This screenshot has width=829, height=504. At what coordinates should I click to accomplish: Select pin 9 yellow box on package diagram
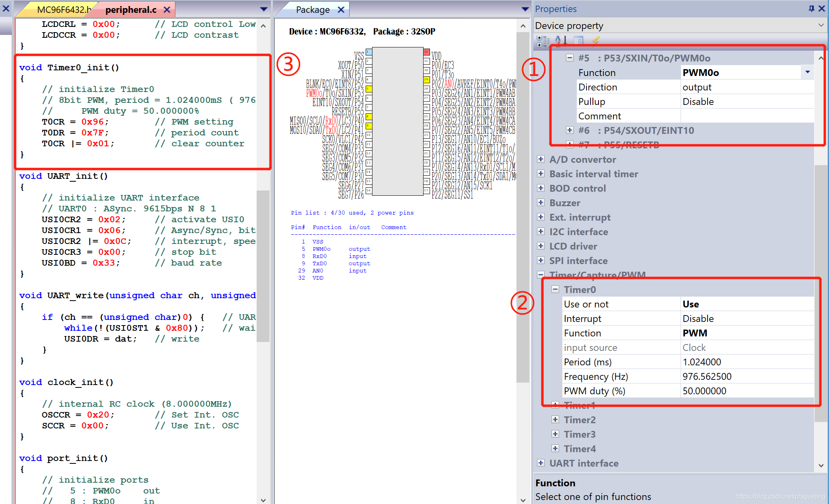(368, 126)
